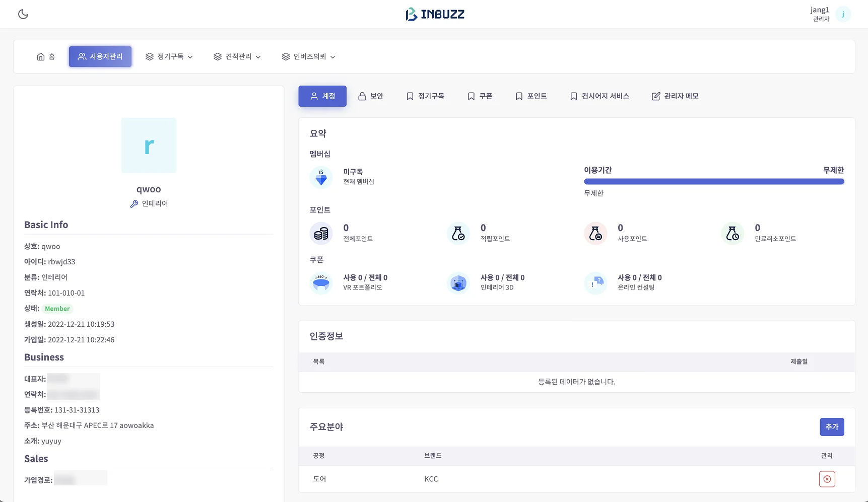Click 도어 cell in 주요분야 table
Image resolution: width=868 pixels, height=502 pixels.
319,479
